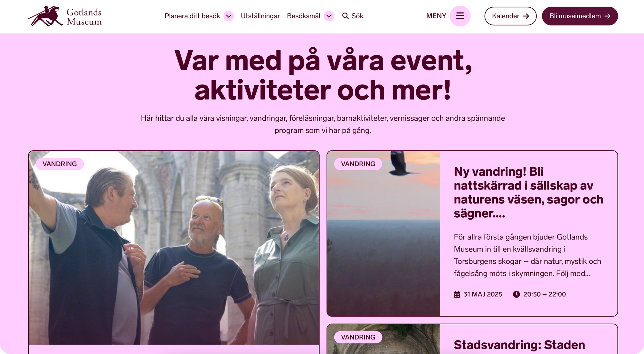
Task: Open the Kalender button
Action: pyautogui.click(x=510, y=16)
